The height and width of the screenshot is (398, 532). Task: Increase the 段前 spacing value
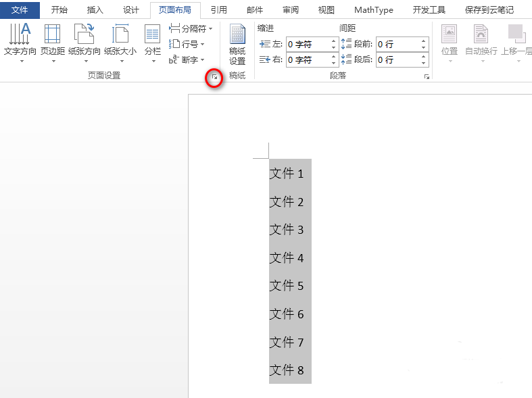(x=424, y=41)
